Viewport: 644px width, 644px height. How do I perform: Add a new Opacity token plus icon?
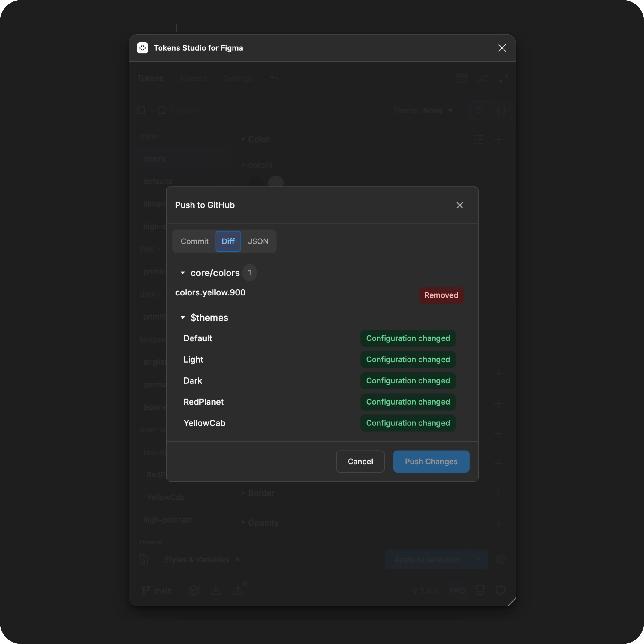pyautogui.click(x=498, y=523)
